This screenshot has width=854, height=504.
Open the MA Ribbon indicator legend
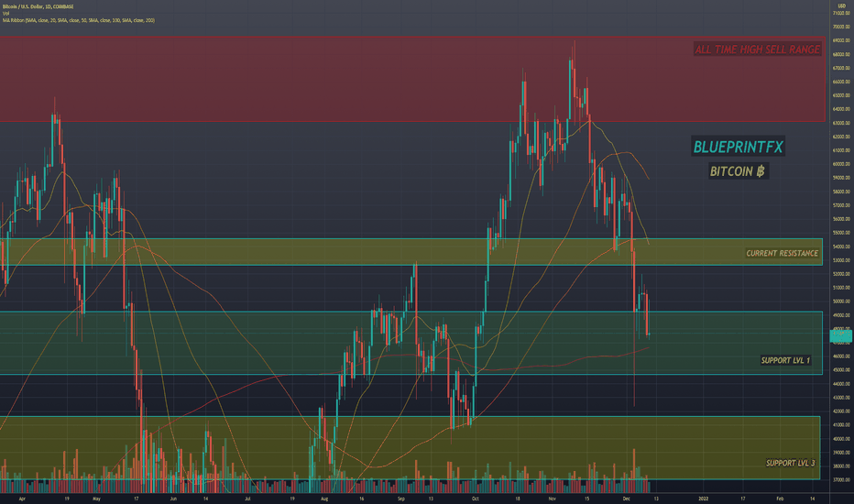point(79,20)
